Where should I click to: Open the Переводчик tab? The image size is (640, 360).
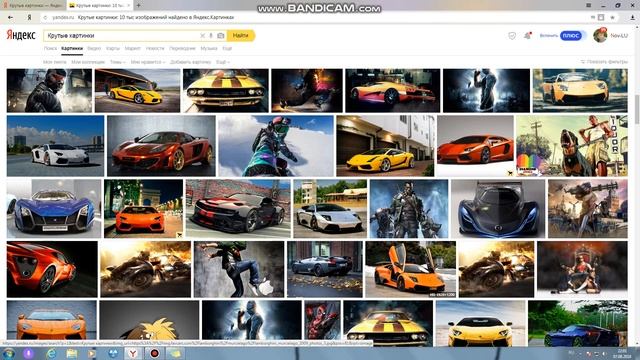click(182, 49)
